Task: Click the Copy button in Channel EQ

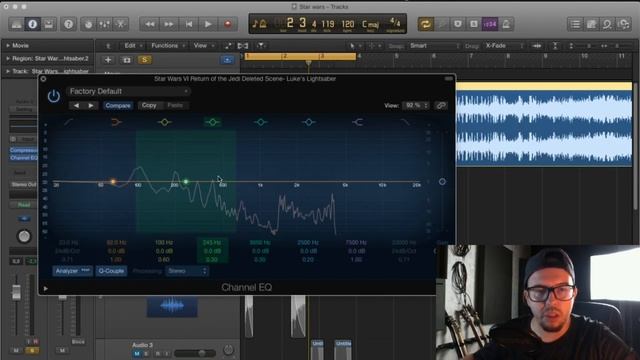Action: click(149, 105)
